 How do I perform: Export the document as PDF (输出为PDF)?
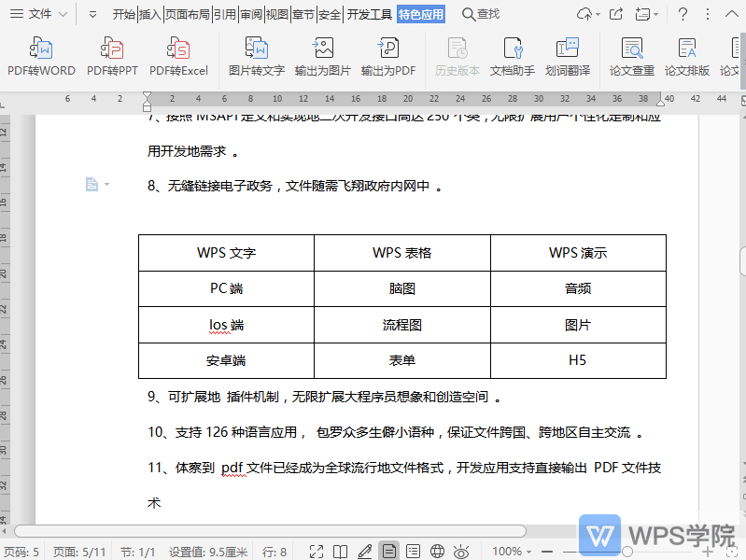point(388,57)
